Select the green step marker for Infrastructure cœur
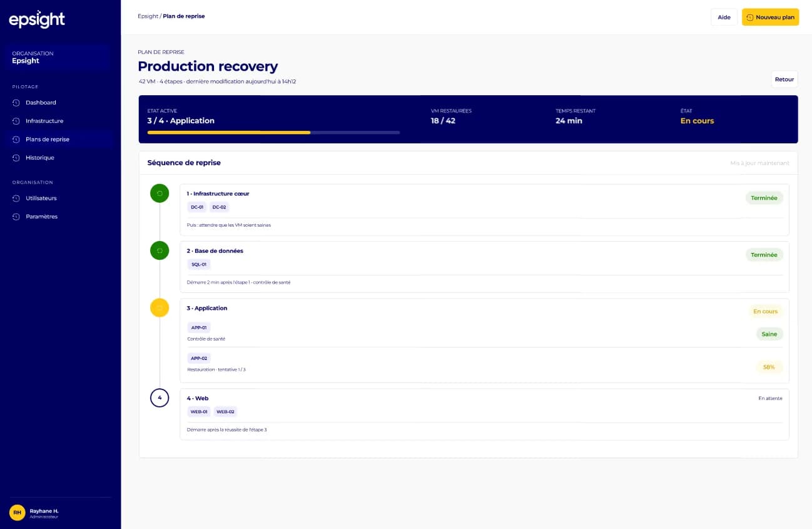This screenshot has width=812, height=529. pyautogui.click(x=160, y=193)
